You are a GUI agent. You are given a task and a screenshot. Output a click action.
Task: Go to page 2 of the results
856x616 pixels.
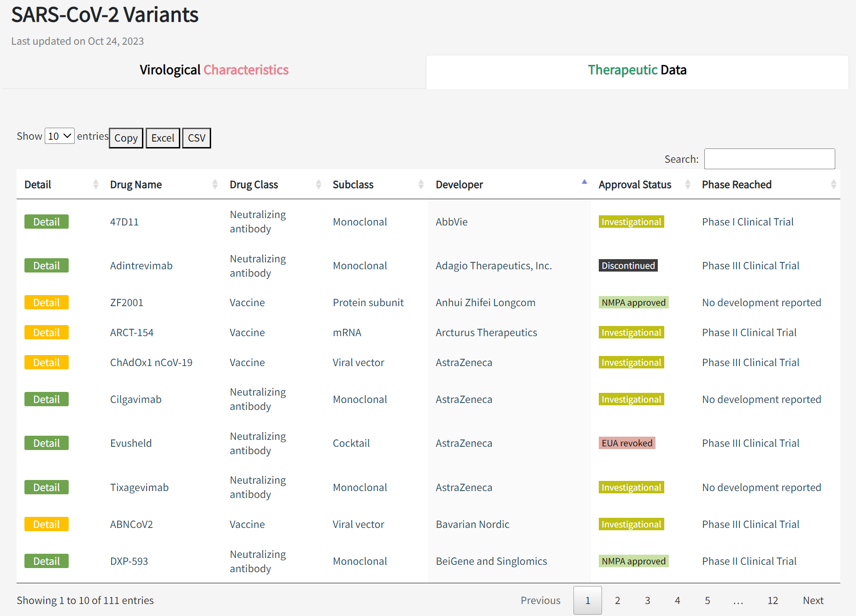[617, 600]
